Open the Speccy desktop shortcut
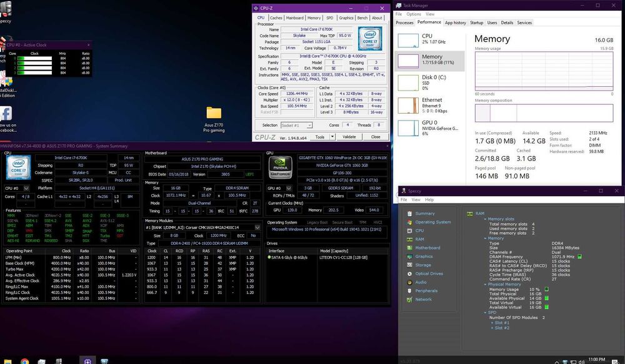This screenshot has width=625, height=364. 5,12
